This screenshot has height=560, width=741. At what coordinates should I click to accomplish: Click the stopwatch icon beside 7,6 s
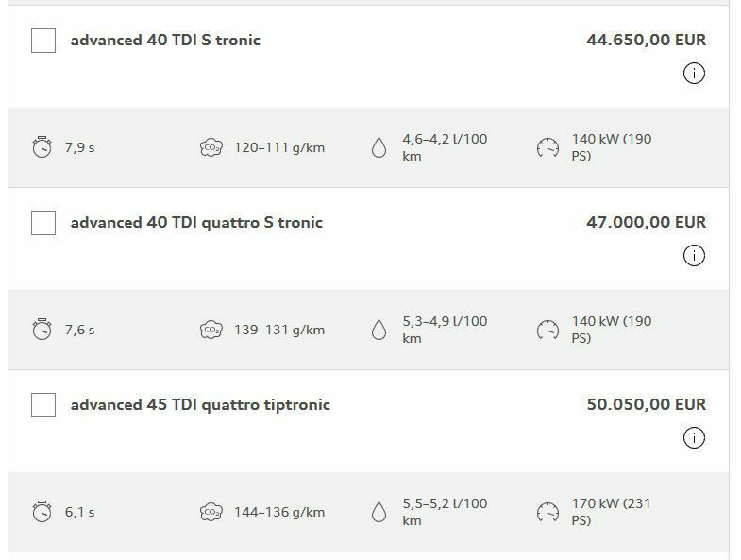(42, 330)
